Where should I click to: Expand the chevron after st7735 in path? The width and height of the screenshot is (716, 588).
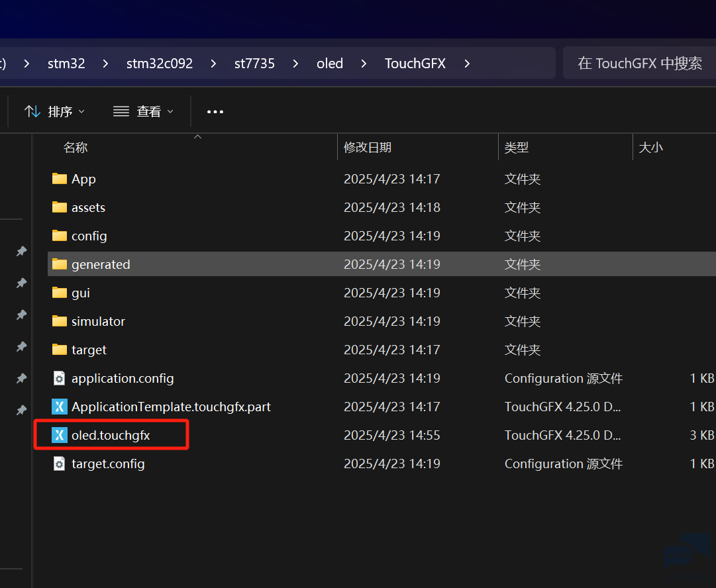295,64
